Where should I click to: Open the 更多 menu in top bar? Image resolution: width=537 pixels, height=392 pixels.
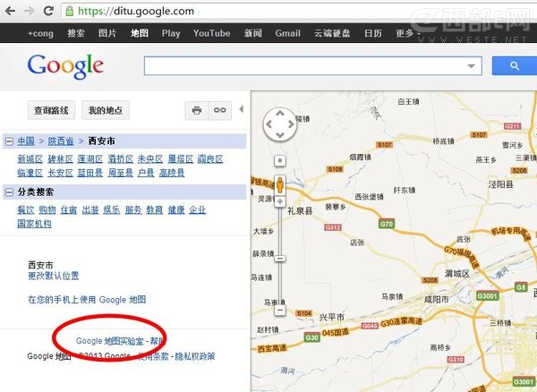coord(408,33)
